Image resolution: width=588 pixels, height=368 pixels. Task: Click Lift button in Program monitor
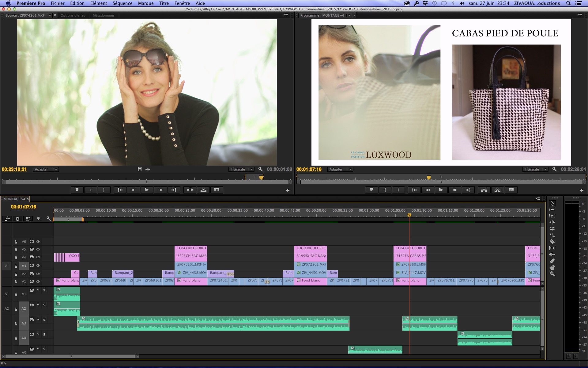coord(484,190)
